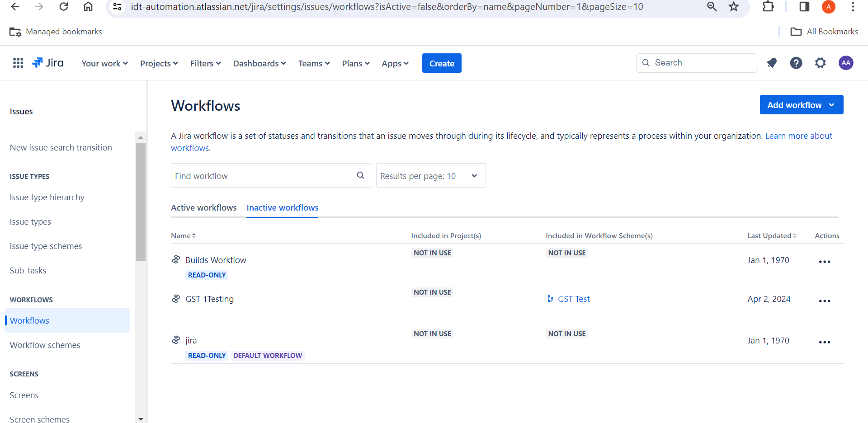Switch to the Active workflows tab
868x423 pixels.
coord(204,207)
